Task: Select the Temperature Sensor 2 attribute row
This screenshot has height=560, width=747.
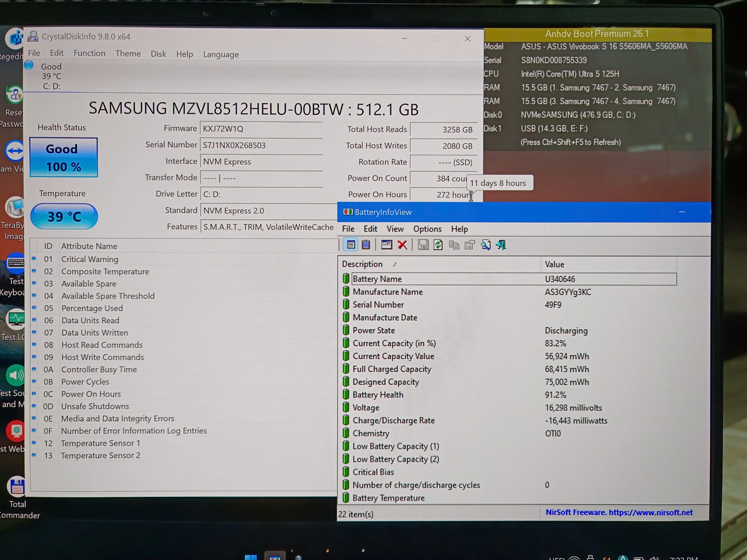Action: (x=184, y=455)
